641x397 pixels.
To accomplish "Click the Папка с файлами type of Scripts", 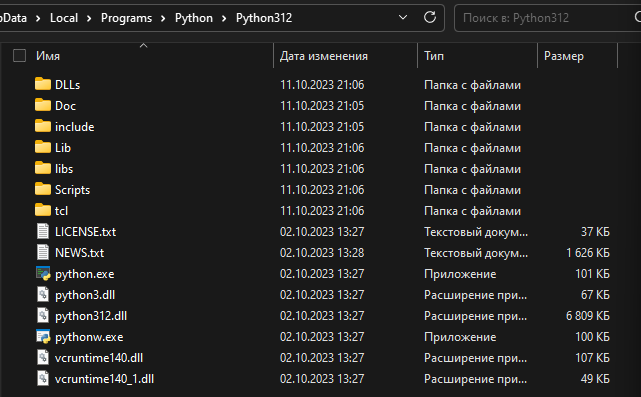I will tap(472, 190).
